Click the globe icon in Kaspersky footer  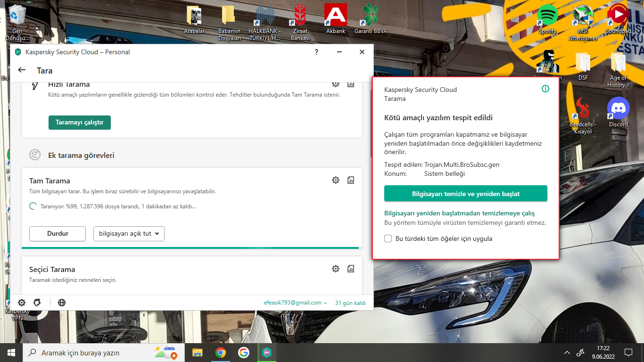(62, 303)
